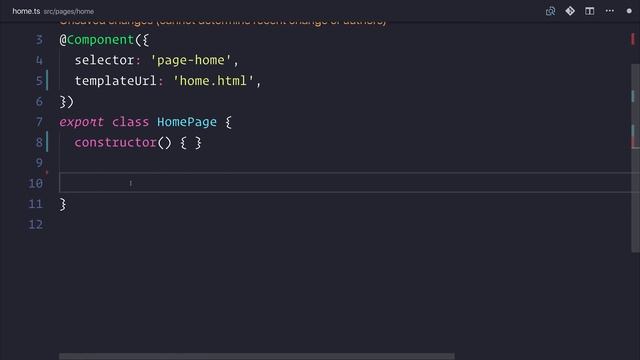The height and width of the screenshot is (360, 640).
Task: Click the closing brace on line 11
Action: pos(63,204)
